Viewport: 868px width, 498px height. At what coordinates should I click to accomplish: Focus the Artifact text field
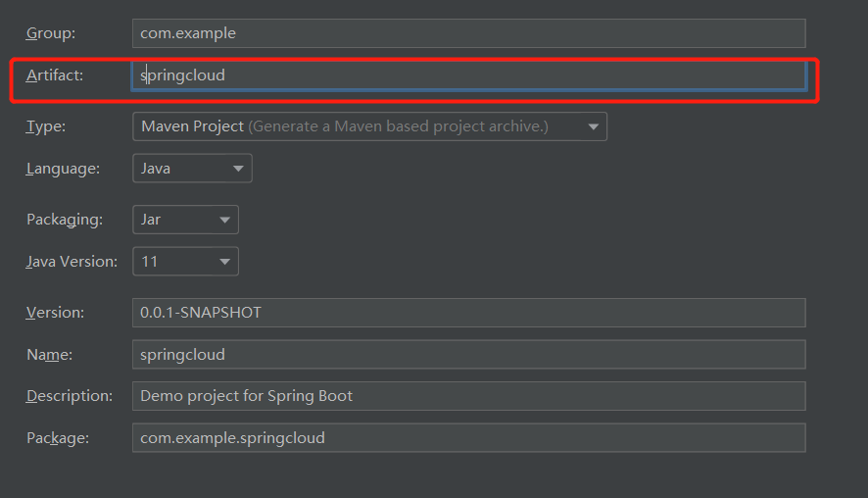[469, 75]
